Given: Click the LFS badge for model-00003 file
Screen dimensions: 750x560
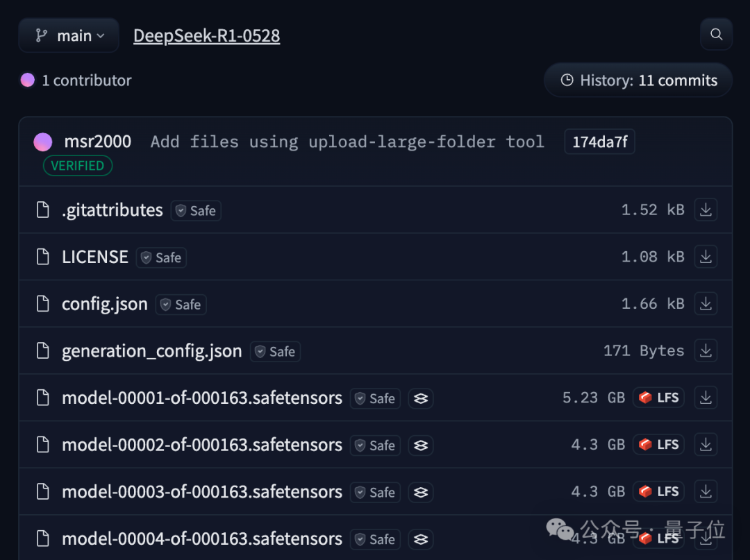Looking at the screenshot, I should (x=658, y=491).
